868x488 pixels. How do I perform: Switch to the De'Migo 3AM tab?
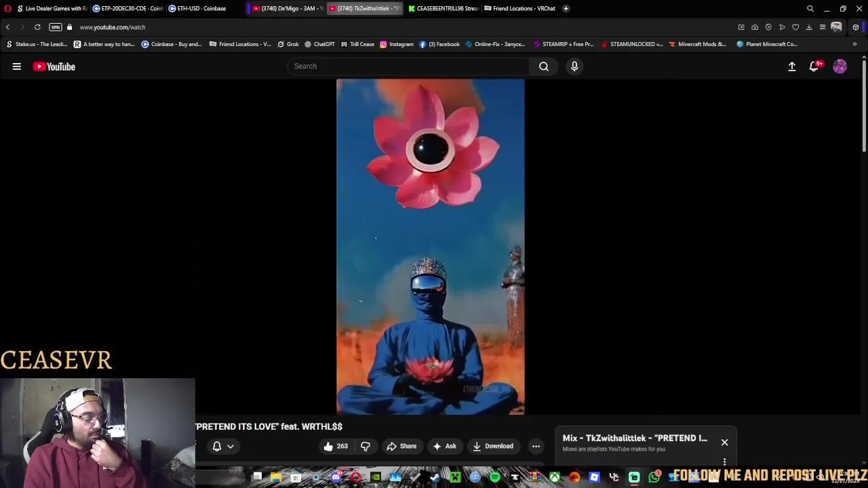tap(288, 9)
